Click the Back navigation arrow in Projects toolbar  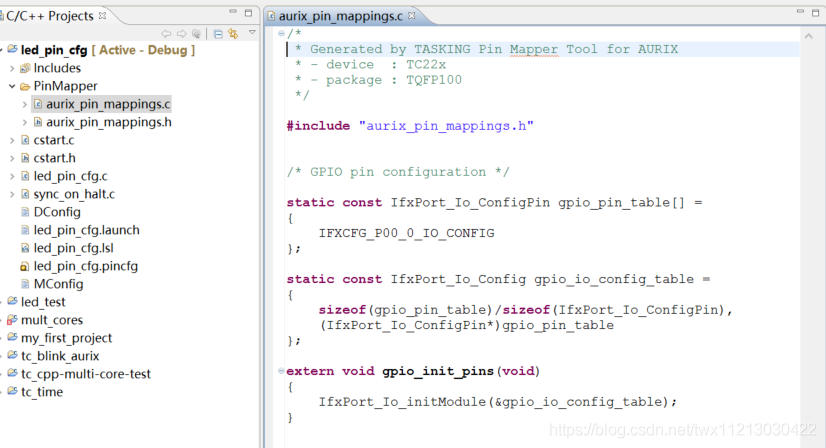166,34
